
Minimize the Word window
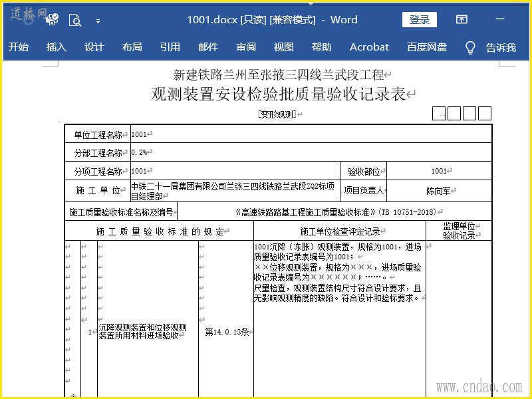tap(500, 19)
